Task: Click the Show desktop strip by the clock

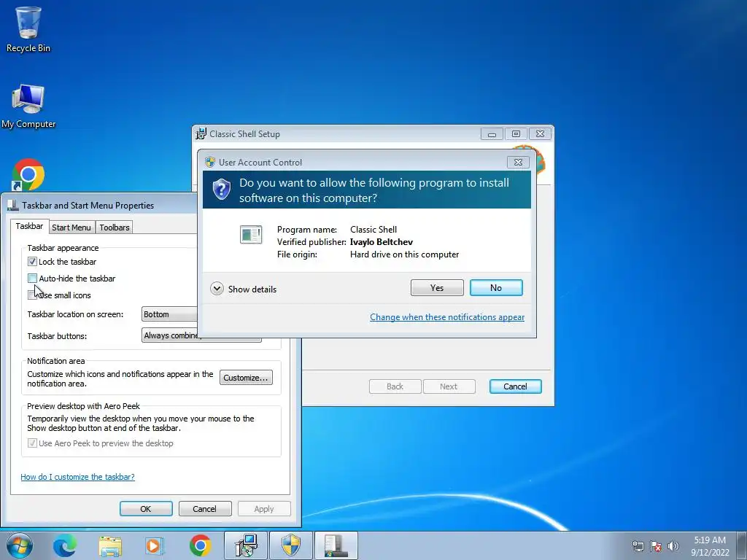Action: click(742, 545)
